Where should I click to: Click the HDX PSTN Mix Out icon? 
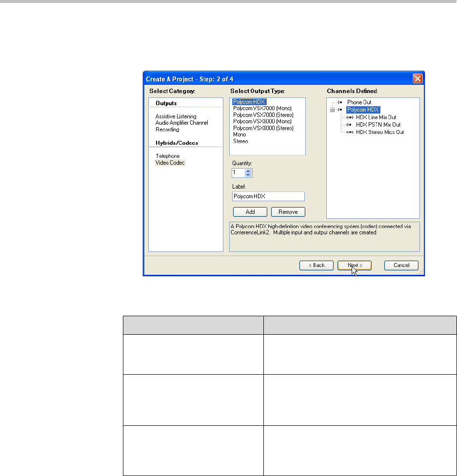[349, 125]
